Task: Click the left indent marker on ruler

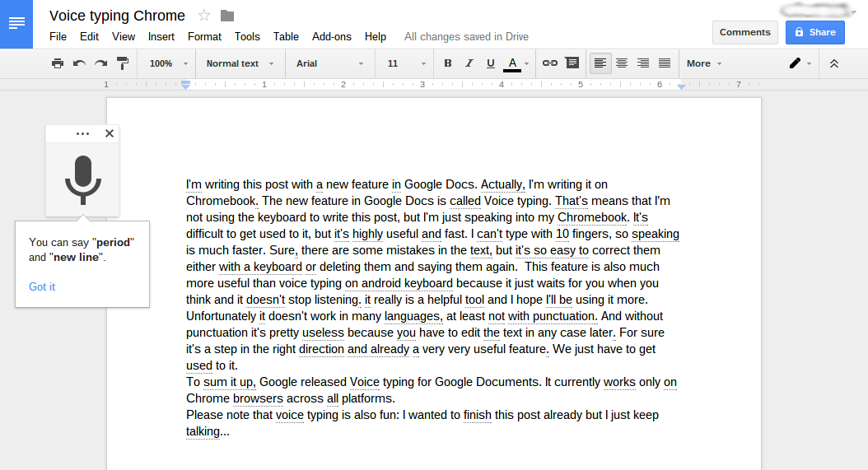Action: (x=186, y=86)
